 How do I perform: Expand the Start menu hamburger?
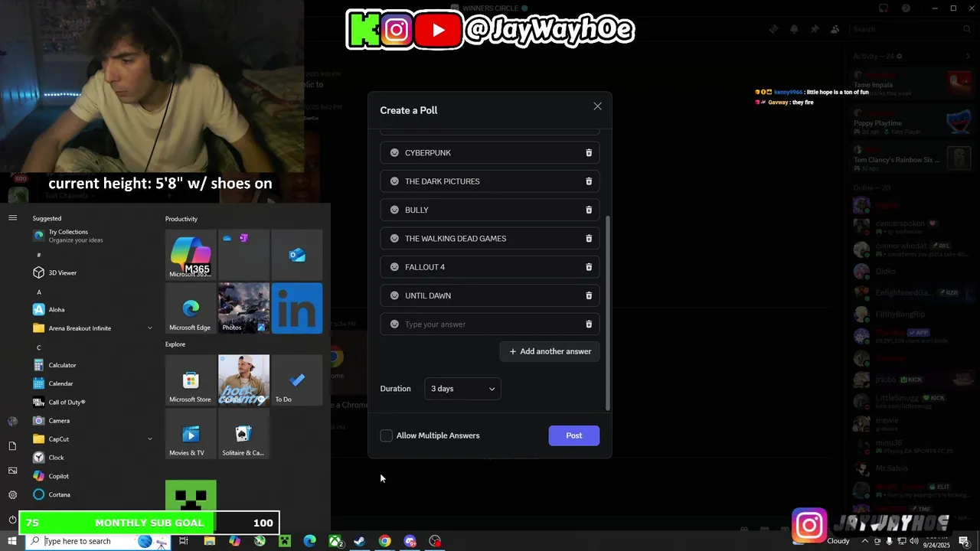pyautogui.click(x=12, y=218)
